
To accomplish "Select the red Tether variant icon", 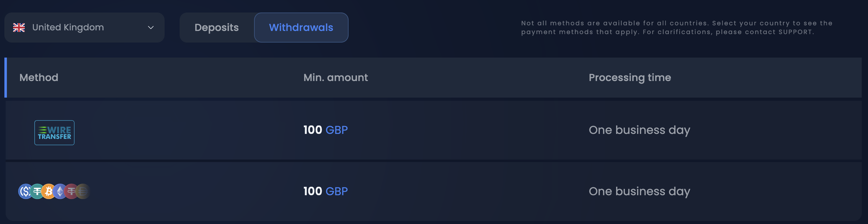I will pyautogui.click(x=71, y=191).
